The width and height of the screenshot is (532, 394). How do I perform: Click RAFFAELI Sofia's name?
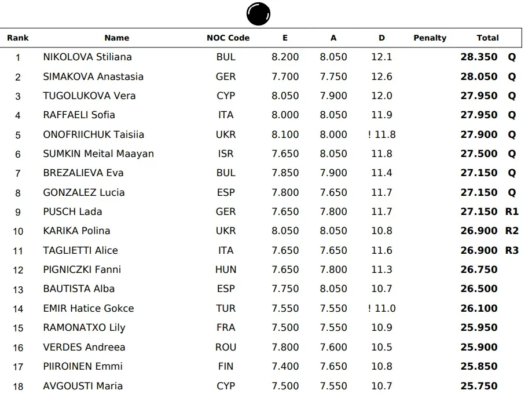[79, 115]
